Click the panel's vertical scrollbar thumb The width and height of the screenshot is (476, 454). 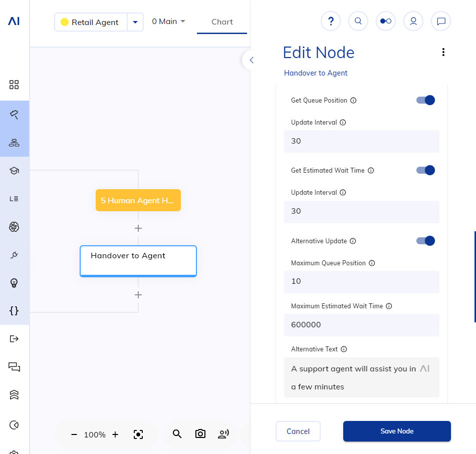[x=475, y=277]
